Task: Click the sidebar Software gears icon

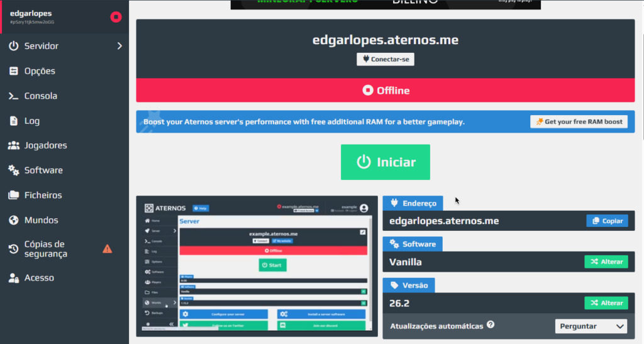Action: coord(14,170)
